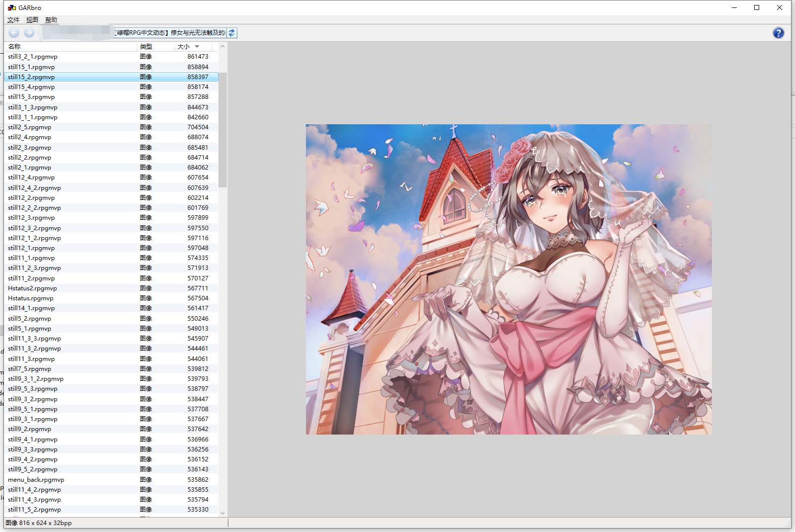
Task: Select file still2_1.rpgmvp
Action: [111, 168]
